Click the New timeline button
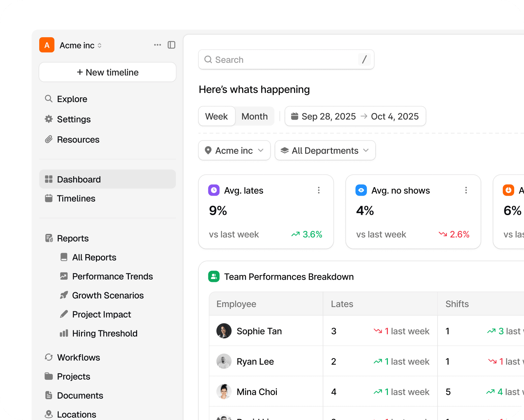The width and height of the screenshot is (524, 420). [107, 72]
